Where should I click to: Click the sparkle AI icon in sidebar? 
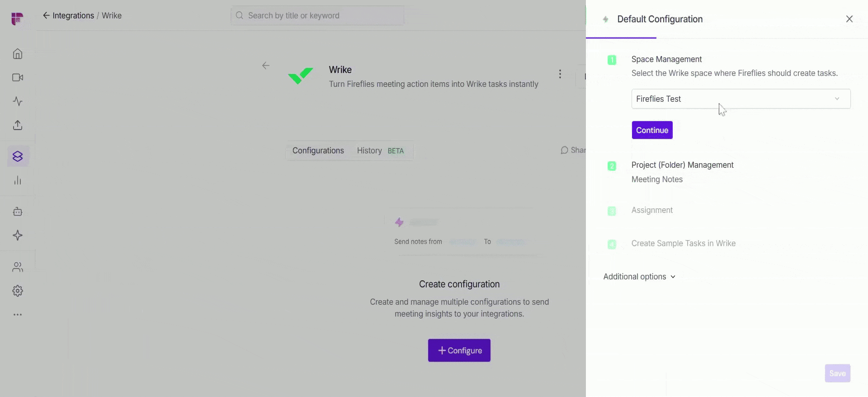coord(18,236)
